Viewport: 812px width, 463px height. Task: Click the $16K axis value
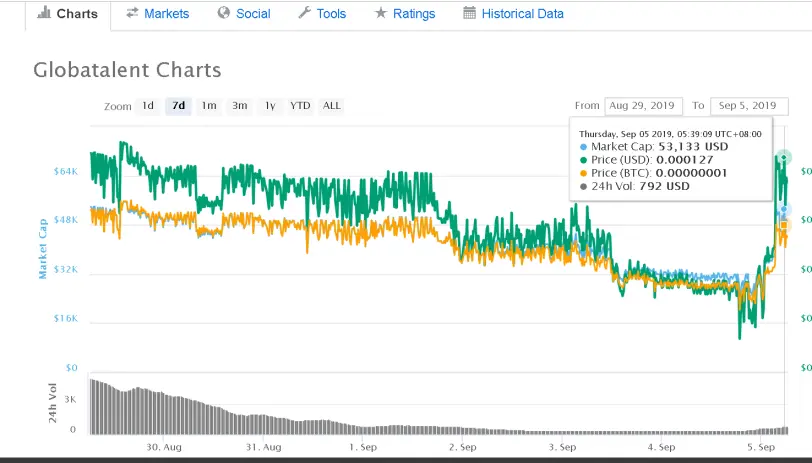click(66, 318)
